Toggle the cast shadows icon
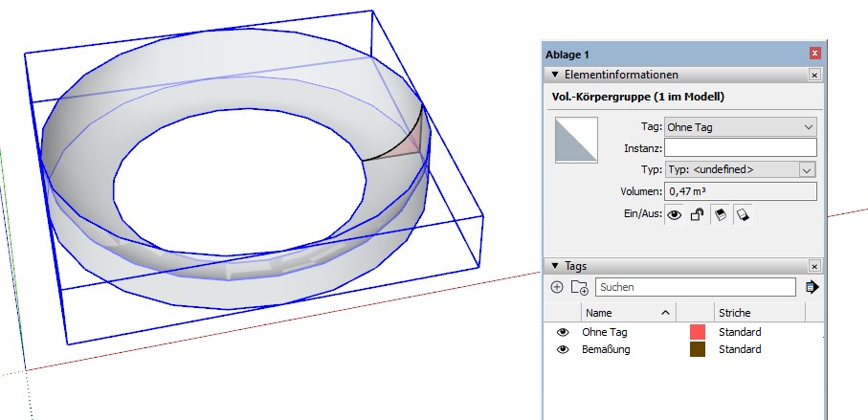Screen dimensions: 868x420 pyautogui.click(x=719, y=215)
